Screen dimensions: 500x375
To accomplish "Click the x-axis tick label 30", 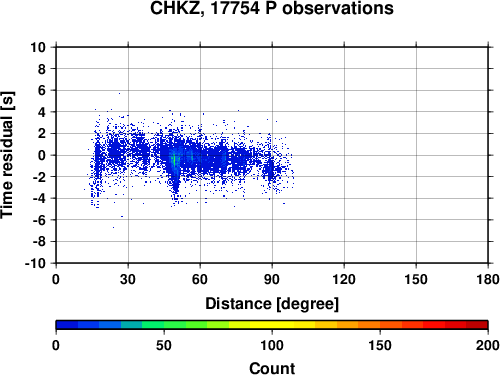I will click(128, 279).
